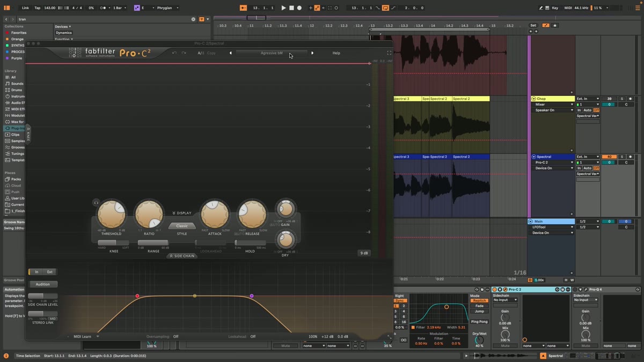This screenshot has height=362, width=644.
Task: Select Ext for side chain source
Action: pyautogui.click(x=50, y=272)
